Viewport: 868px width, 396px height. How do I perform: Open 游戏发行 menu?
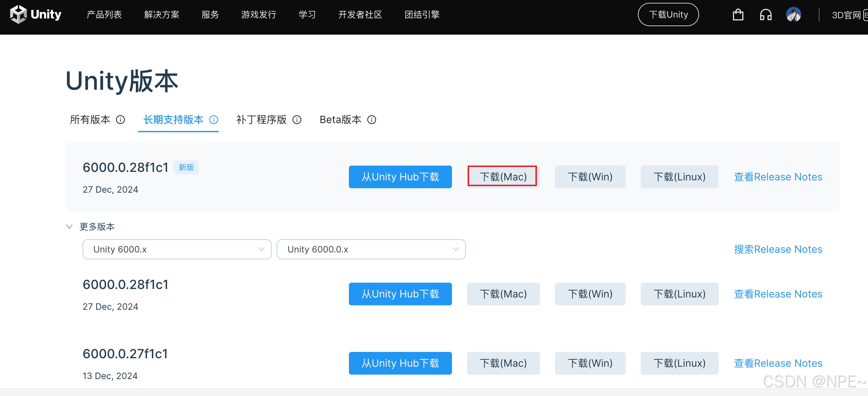pos(259,15)
